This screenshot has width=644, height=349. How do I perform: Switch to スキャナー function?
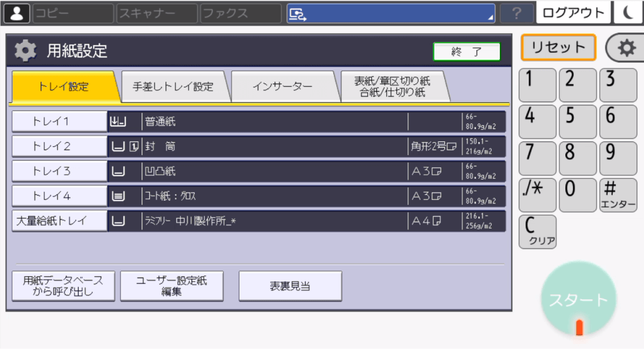coord(157,14)
